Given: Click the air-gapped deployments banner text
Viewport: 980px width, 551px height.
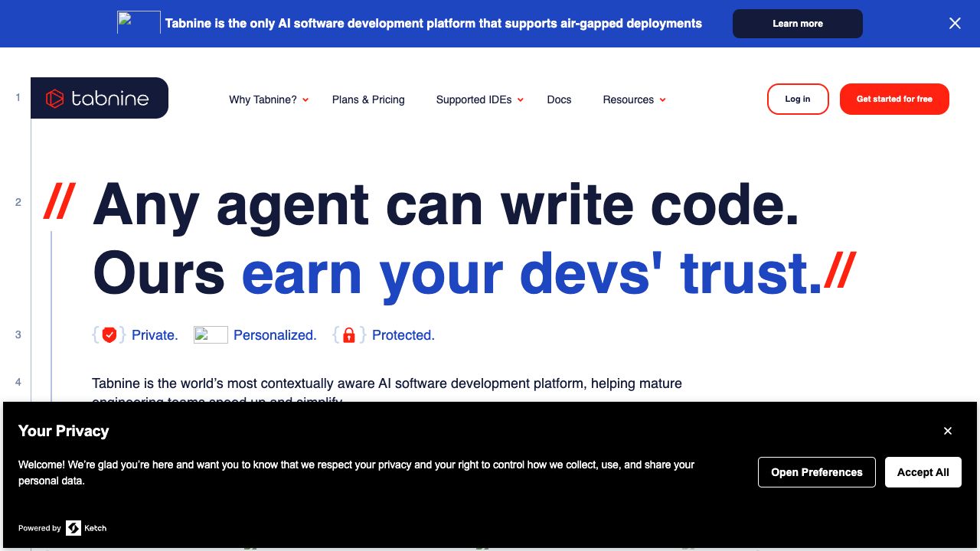Looking at the screenshot, I should pos(433,24).
